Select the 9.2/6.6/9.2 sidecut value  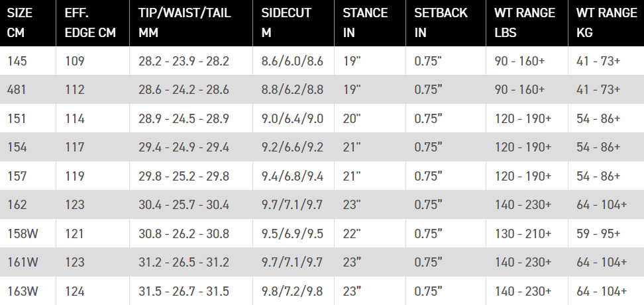click(294, 147)
